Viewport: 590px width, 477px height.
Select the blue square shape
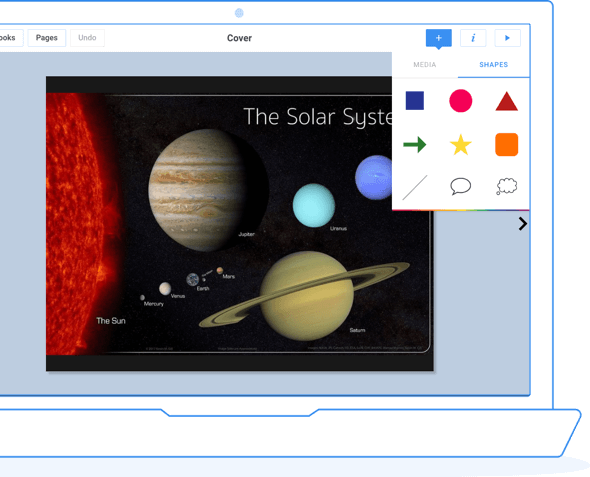tap(415, 101)
